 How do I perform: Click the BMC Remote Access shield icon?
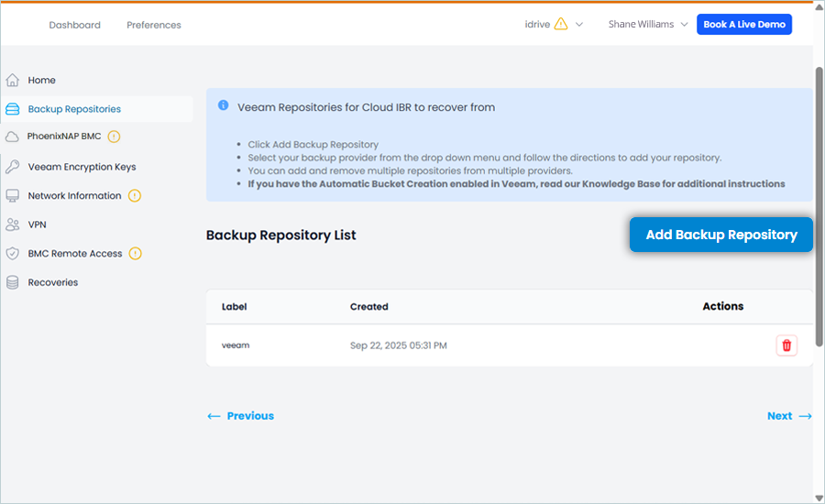[x=13, y=254]
